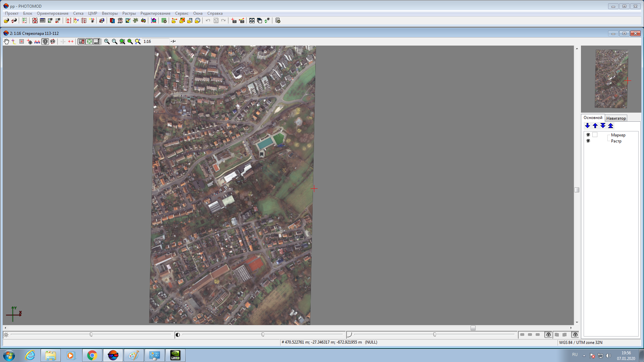Viewport: 644px width, 362px height.
Task: Open the Ориентирование menu
Action: coord(53,13)
